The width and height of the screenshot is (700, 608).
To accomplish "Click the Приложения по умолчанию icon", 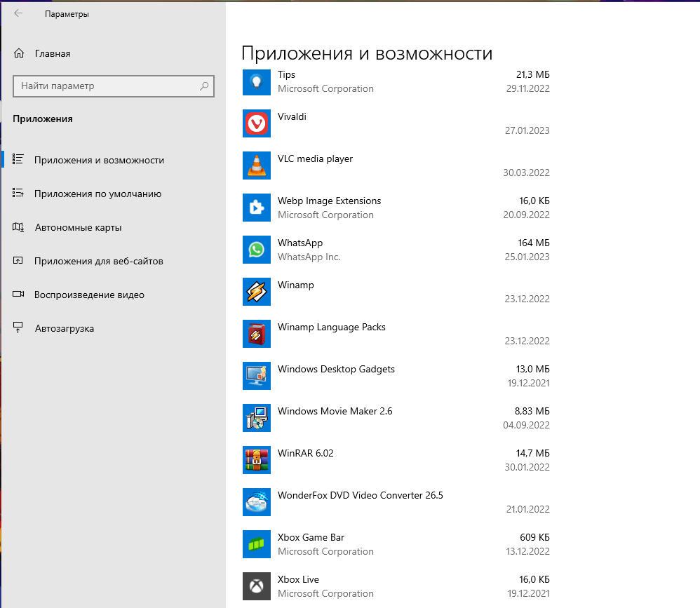I will coord(18,193).
